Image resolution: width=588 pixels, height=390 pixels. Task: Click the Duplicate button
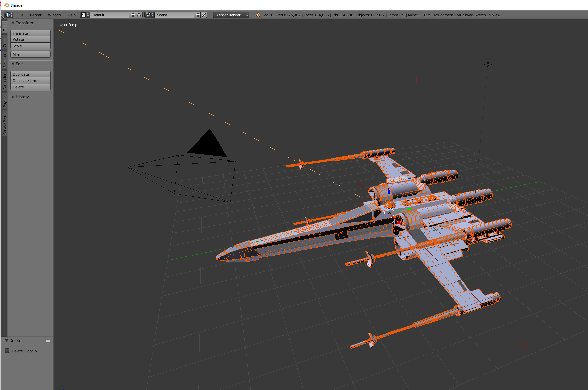tap(30, 74)
